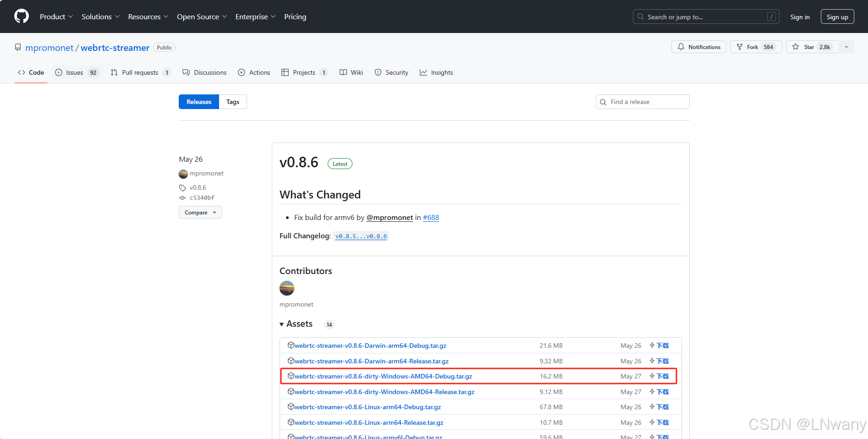Collapse the Assets section
Screen dimensions: 868x439
(x=296, y=324)
